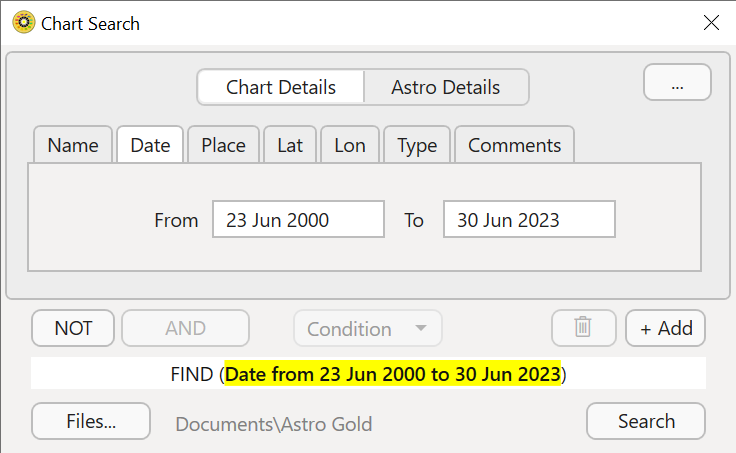The height and width of the screenshot is (453, 736).
Task: Click the To date field 30 Jun 2023
Action: coord(529,220)
